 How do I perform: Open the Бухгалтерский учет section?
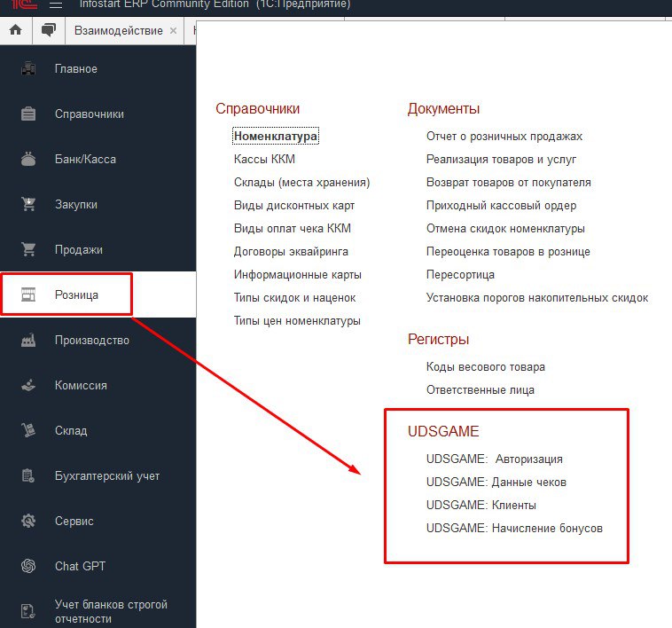point(107,475)
